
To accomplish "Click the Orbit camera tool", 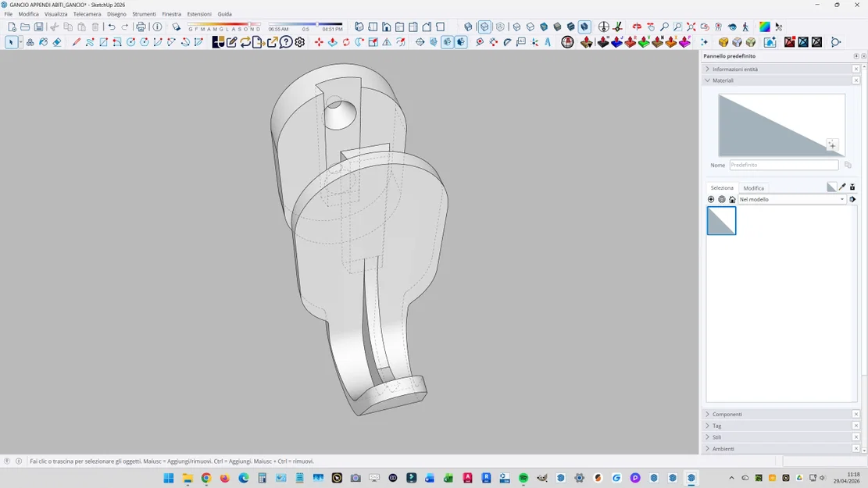I will pyautogui.click(x=638, y=27).
